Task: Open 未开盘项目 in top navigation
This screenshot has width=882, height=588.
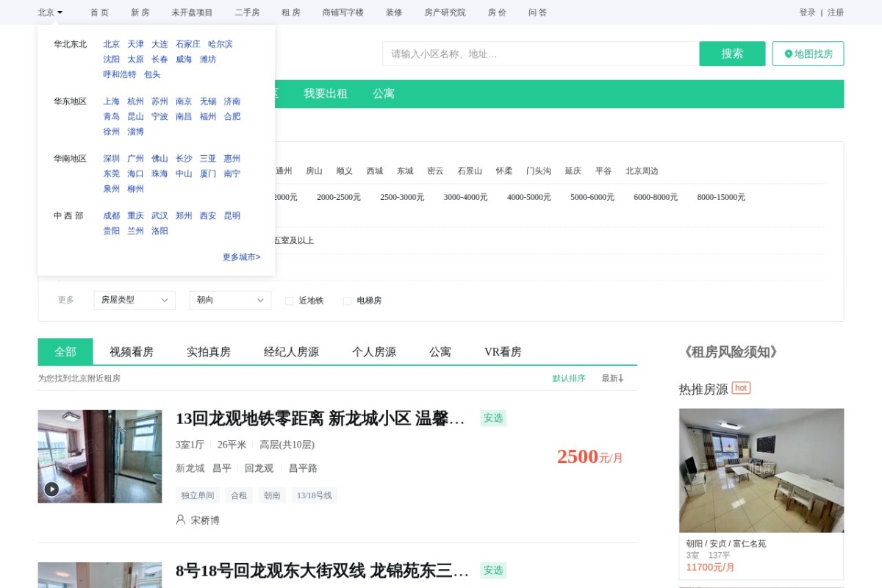Action: click(x=192, y=12)
